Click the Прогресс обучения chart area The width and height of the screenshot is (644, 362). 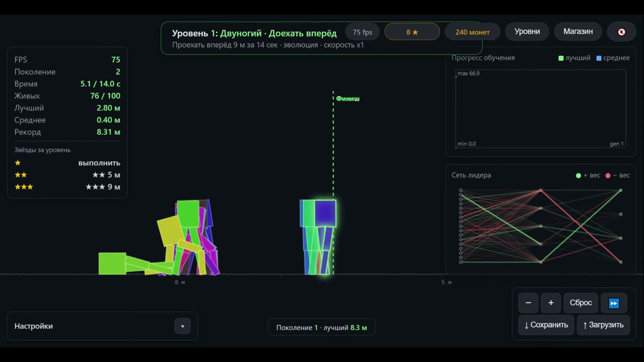541,109
